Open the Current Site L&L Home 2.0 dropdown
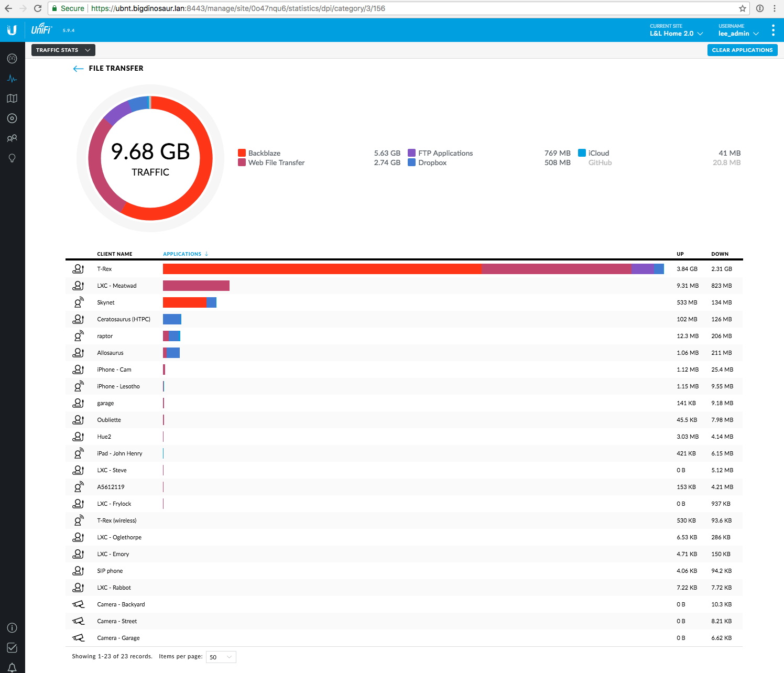The image size is (784, 673). pyautogui.click(x=676, y=34)
